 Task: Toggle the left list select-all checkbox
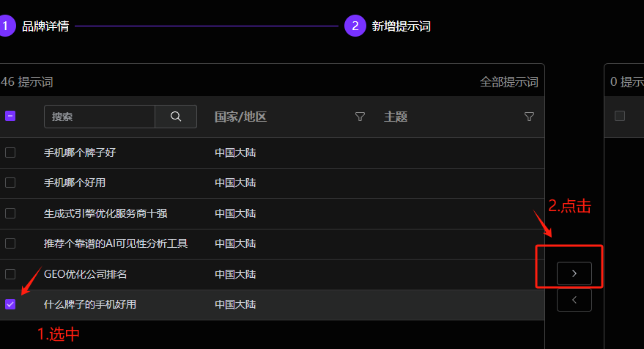10,116
